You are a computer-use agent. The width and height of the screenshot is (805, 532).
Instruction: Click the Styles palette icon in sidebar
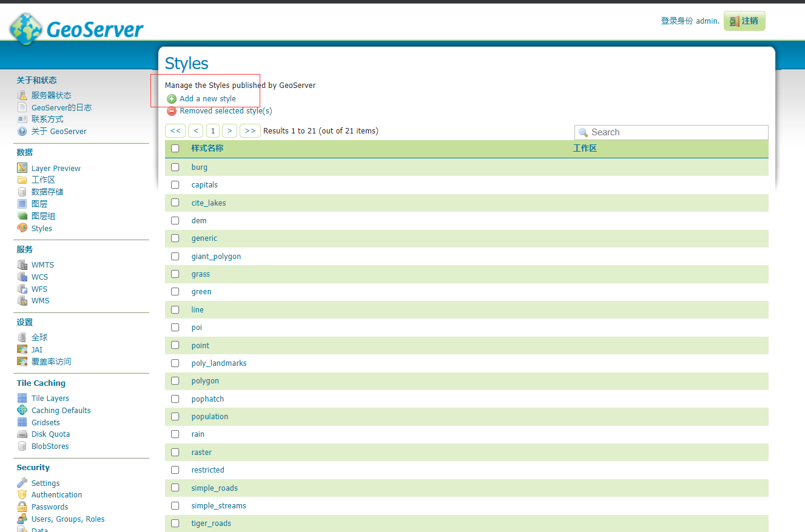click(22, 228)
